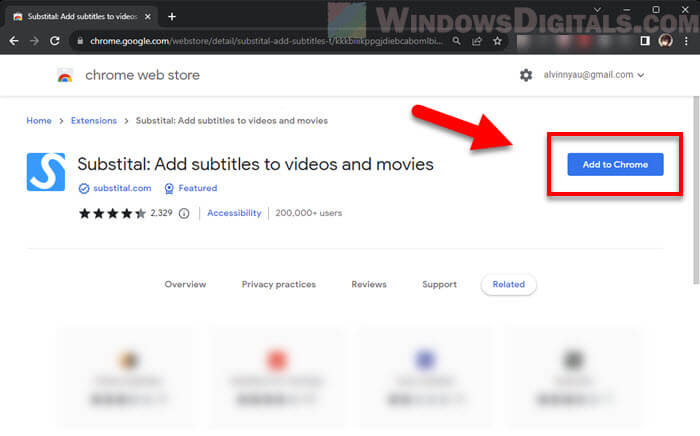The height and width of the screenshot is (436, 700).
Task: Switch to the Reviews tab
Action: (369, 285)
